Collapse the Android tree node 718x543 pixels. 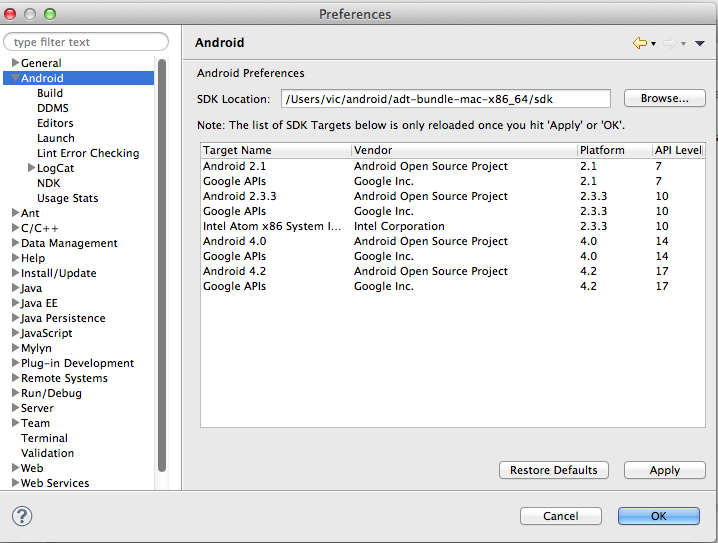tap(15, 77)
